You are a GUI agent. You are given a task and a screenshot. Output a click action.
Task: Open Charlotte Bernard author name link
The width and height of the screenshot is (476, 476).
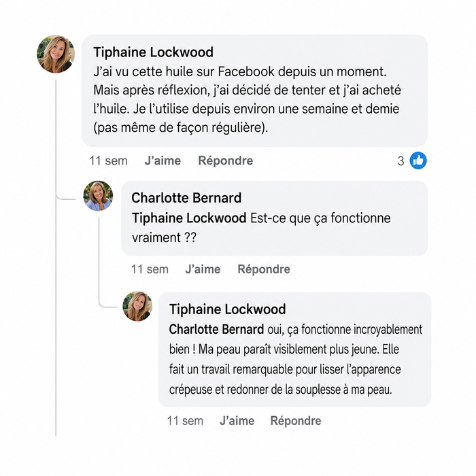(186, 198)
